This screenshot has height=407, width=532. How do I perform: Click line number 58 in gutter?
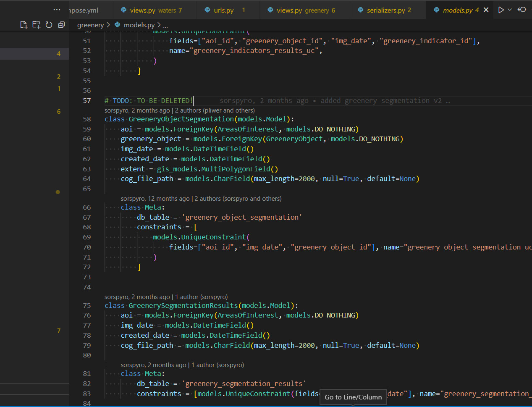(x=86, y=119)
